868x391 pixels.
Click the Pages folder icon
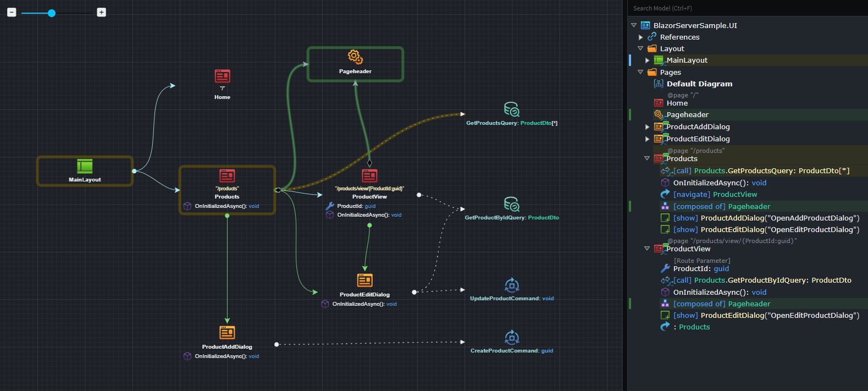[x=652, y=72]
